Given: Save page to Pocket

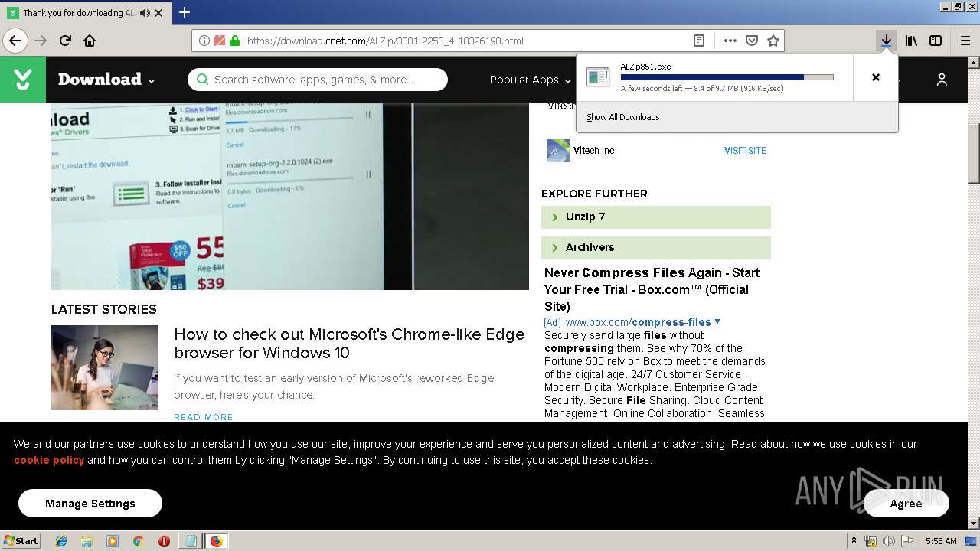Looking at the screenshot, I should (752, 41).
